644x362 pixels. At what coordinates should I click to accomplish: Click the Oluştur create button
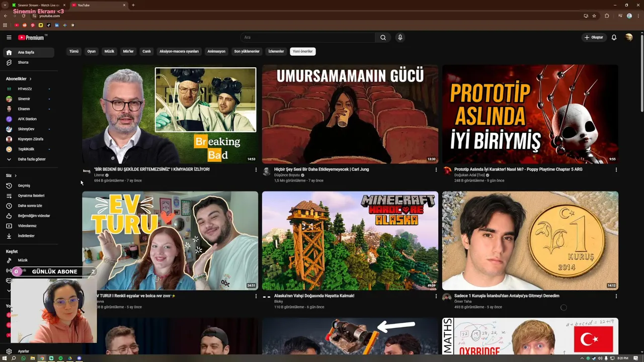pos(594,37)
